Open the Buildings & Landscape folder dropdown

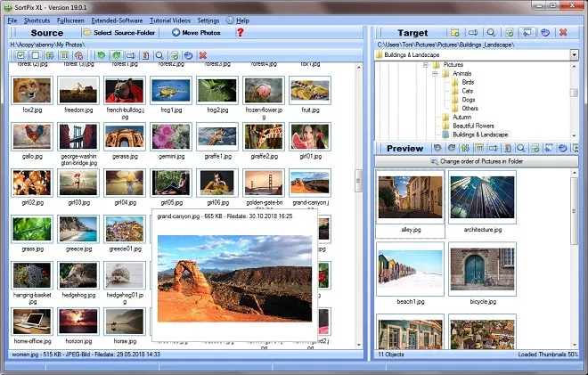pyautogui.click(x=573, y=55)
